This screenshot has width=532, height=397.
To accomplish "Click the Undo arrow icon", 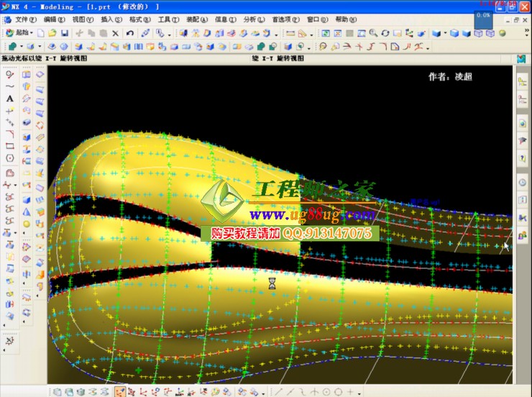I will 129,33.
